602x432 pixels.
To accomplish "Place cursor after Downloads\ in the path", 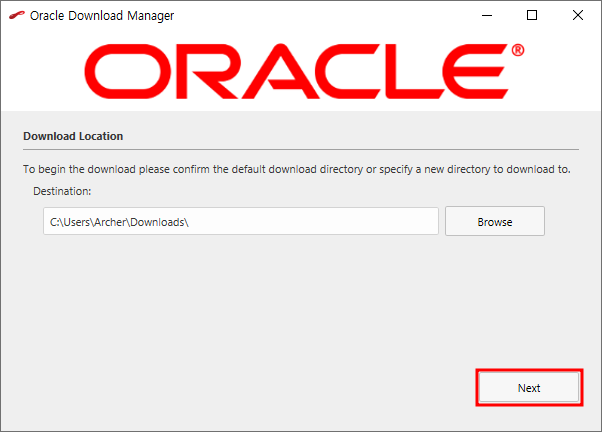I will [190, 222].
